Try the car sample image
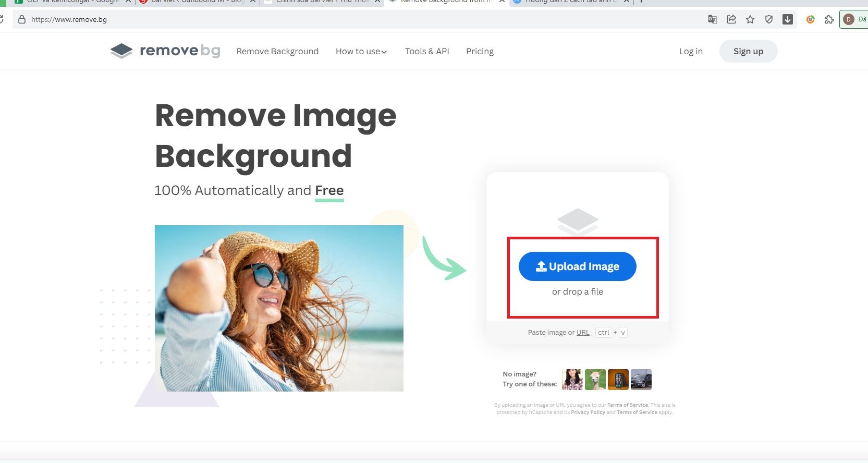 coord(641,380)
